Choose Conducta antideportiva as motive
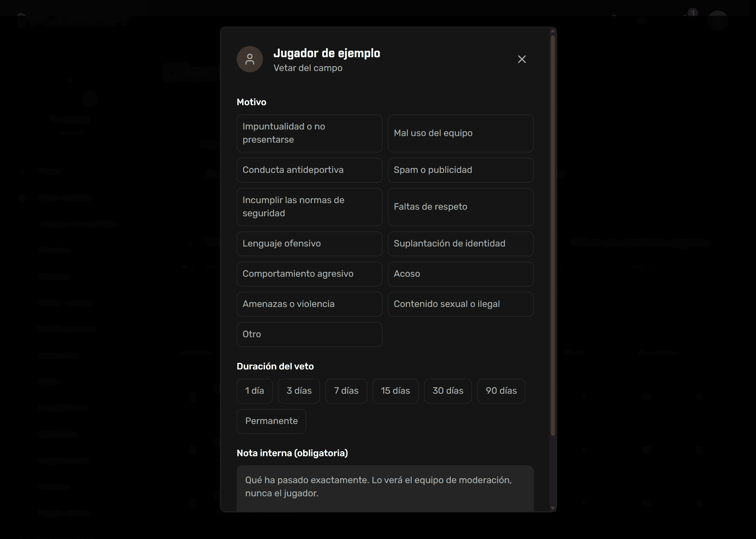The height and width of the screenshot is (539, 756). [x=309, y=170]
